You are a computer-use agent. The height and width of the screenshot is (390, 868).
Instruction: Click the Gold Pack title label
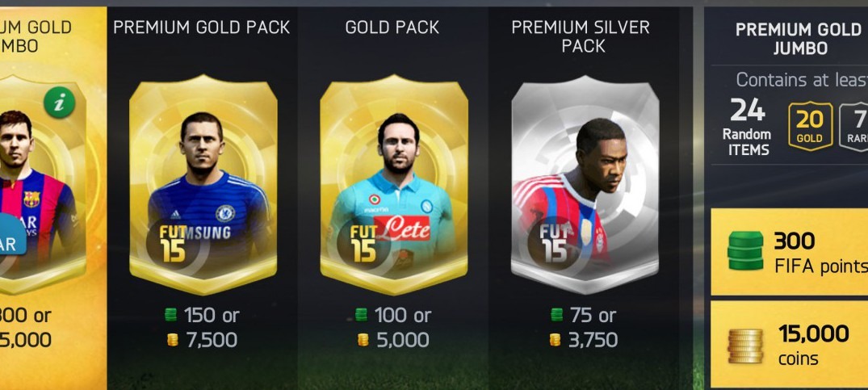[x=392, y=27]
